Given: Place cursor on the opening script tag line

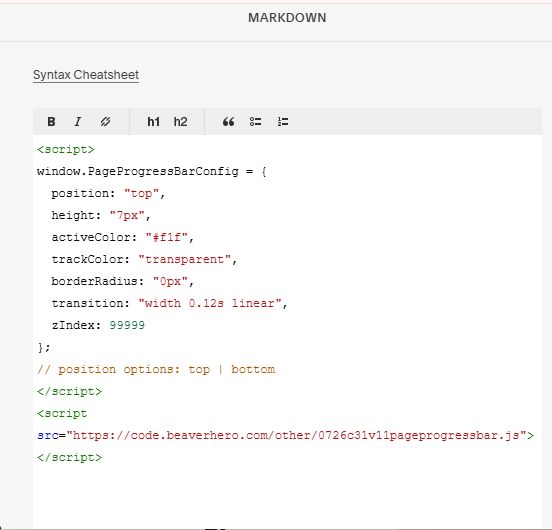Looking at the screenshot, I should (x=66, y=150).
